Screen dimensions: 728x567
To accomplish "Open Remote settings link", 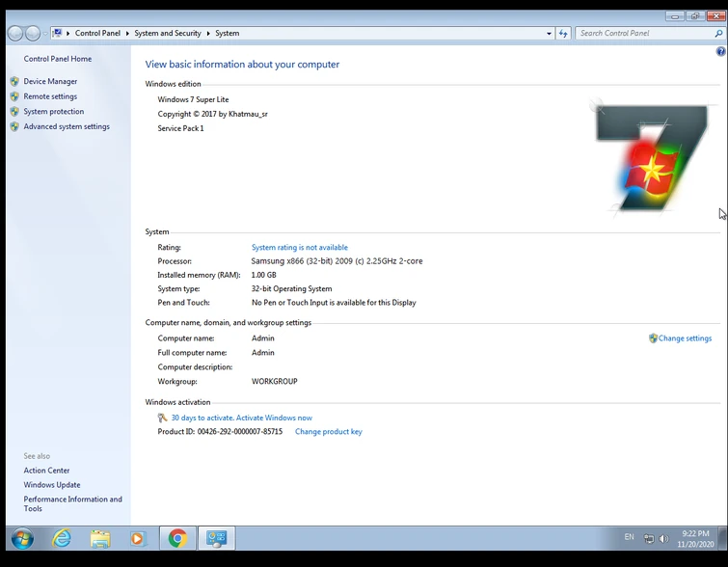I will point(50,96).
